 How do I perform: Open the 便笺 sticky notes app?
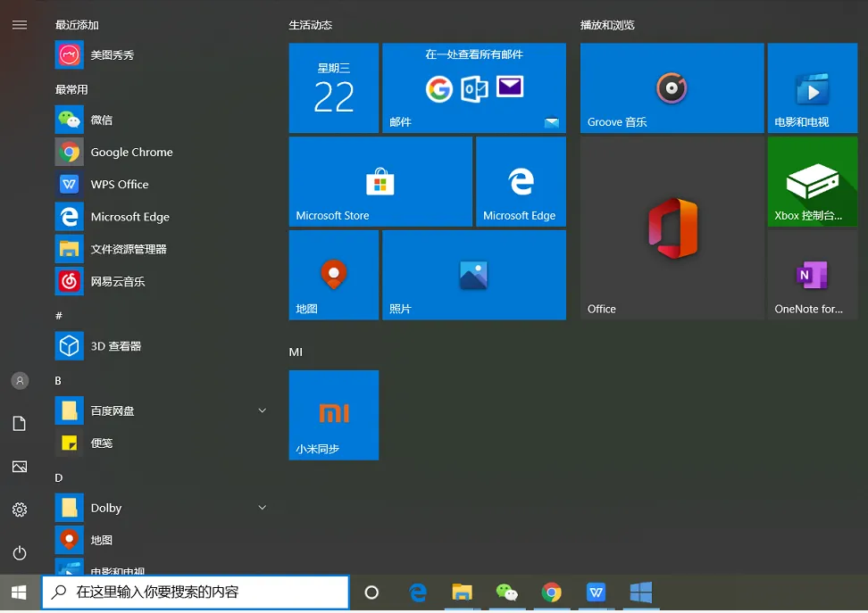pyautogui.click(x=161, y=443)
